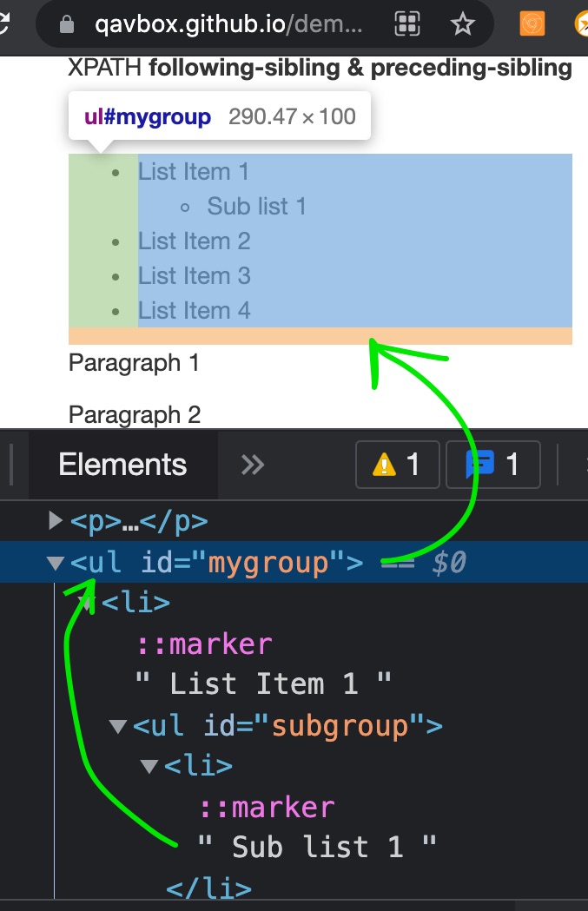Image resolution: width=588 pixels, height=911 pixels.
Task: Expand the collapsed p element
Action: coord(56,520)
